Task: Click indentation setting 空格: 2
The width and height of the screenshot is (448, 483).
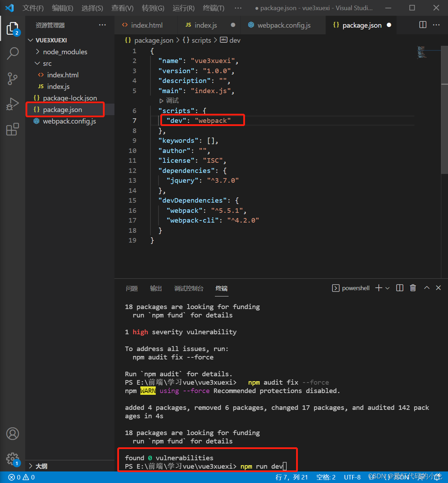Action: pos(326,477)
